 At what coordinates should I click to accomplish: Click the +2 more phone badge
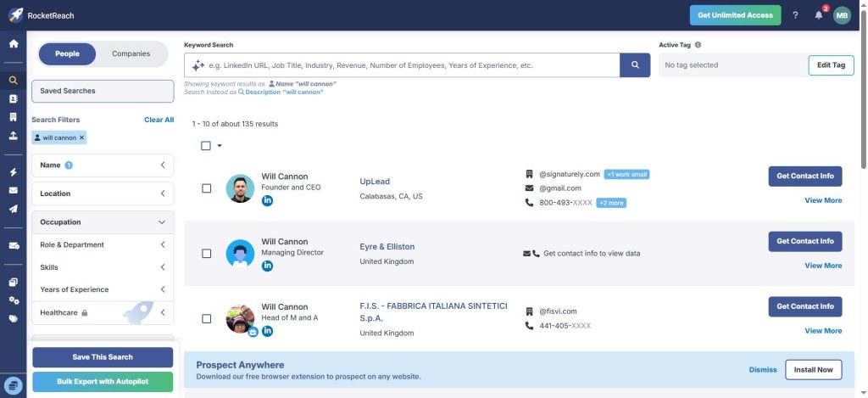point(611,204)
